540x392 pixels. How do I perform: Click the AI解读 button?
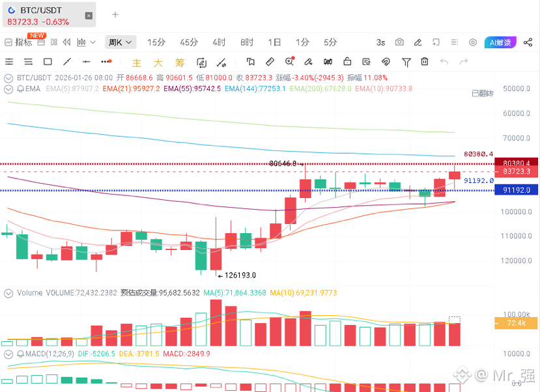500,42
